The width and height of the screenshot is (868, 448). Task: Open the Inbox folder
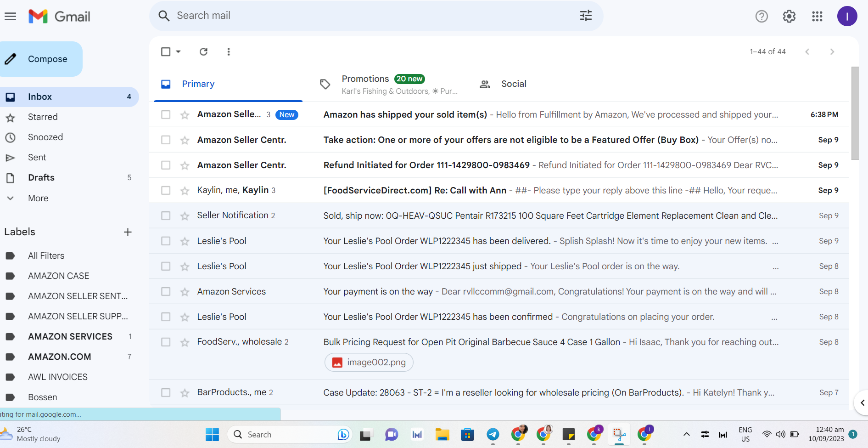[x=70, y=97]
